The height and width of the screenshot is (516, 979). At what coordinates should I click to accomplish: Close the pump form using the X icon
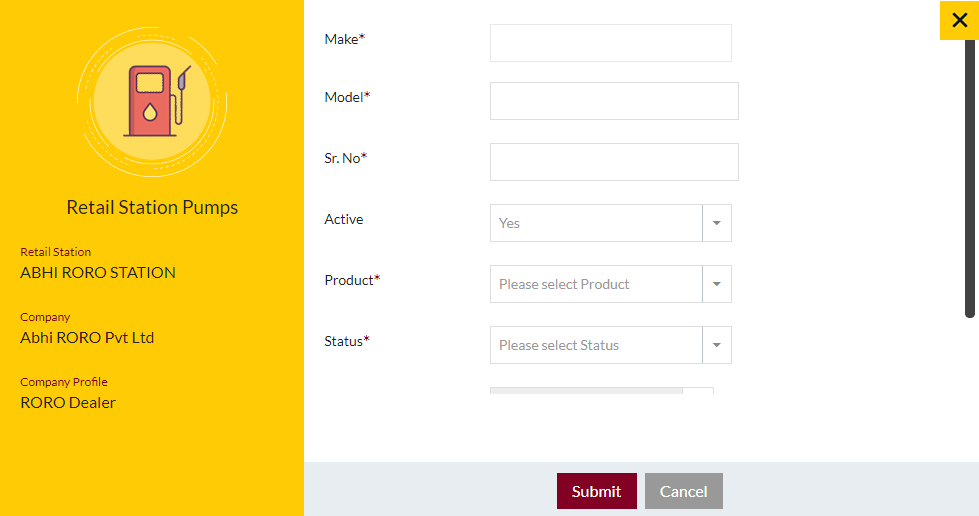coord(959,20)
